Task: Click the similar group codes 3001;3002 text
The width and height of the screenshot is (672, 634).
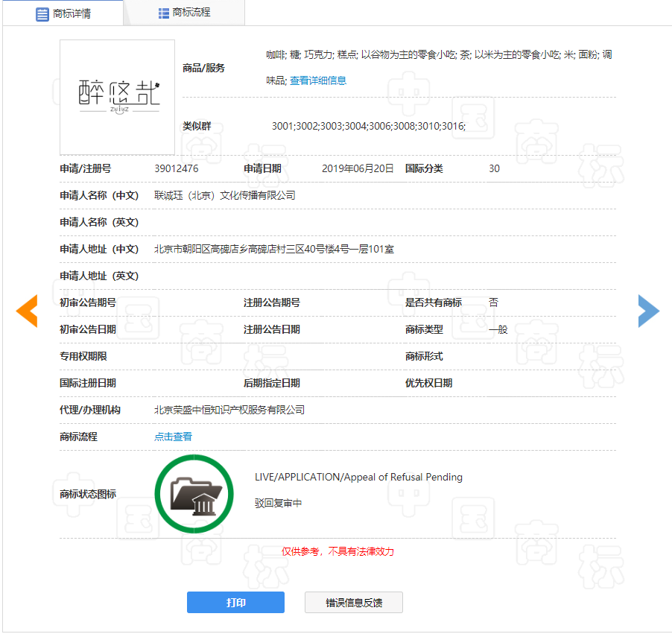Action: click(x=368, y=126)
